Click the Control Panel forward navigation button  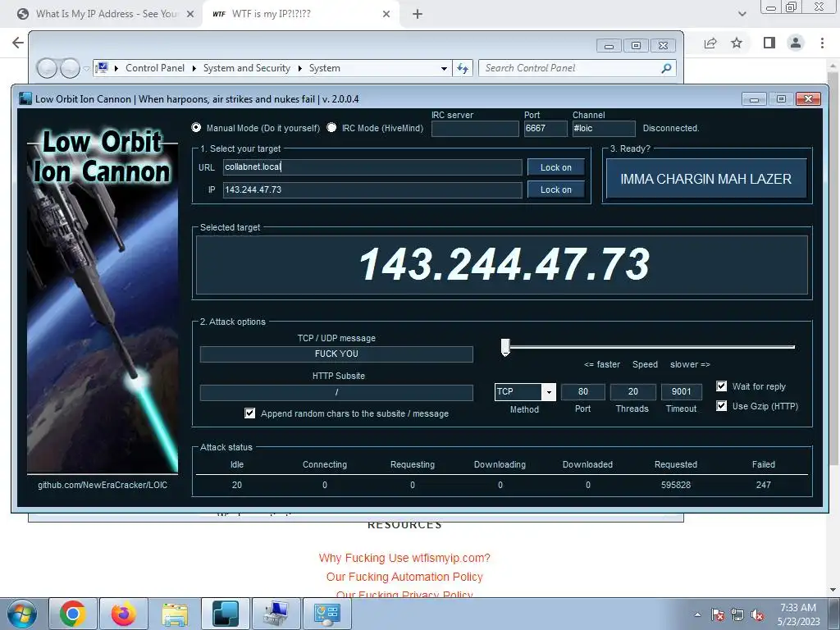71,68
